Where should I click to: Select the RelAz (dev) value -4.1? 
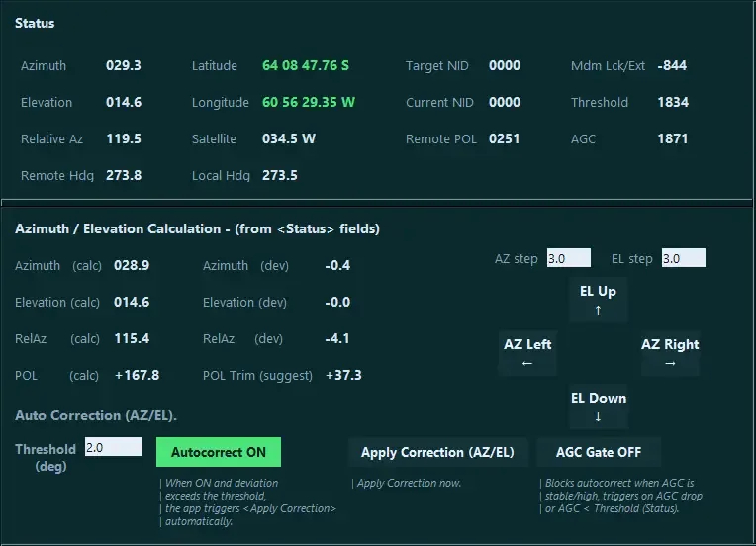(337, 339)
